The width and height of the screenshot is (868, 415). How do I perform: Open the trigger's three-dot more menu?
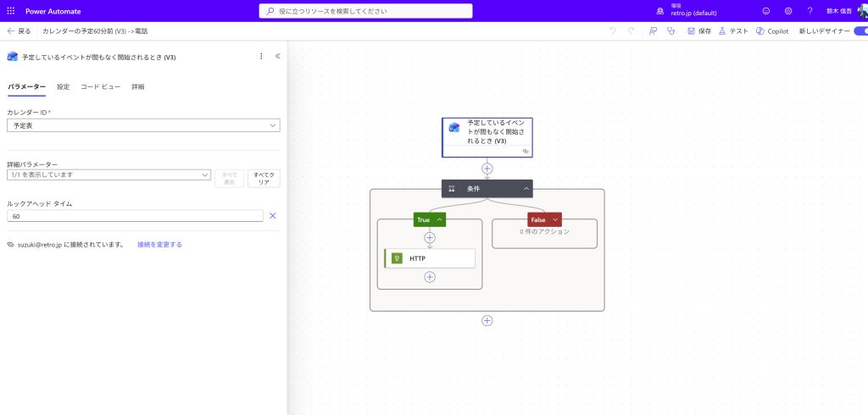pyautogui.click(x=261, y=57)
